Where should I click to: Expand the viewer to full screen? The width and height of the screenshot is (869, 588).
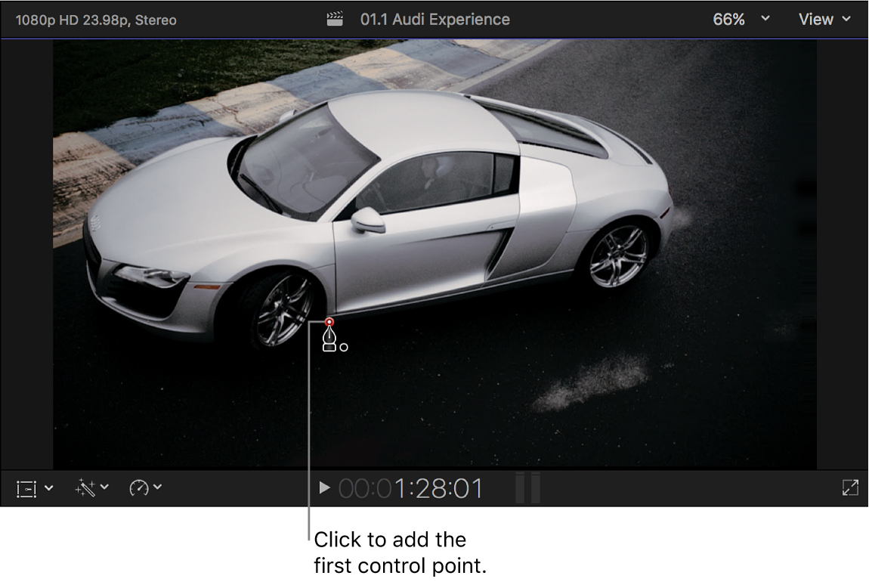coord(849,487)
